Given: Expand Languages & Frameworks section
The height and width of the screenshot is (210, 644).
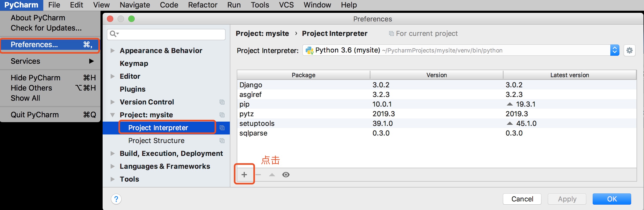Looking at the screenshot, I should [113, 166].
